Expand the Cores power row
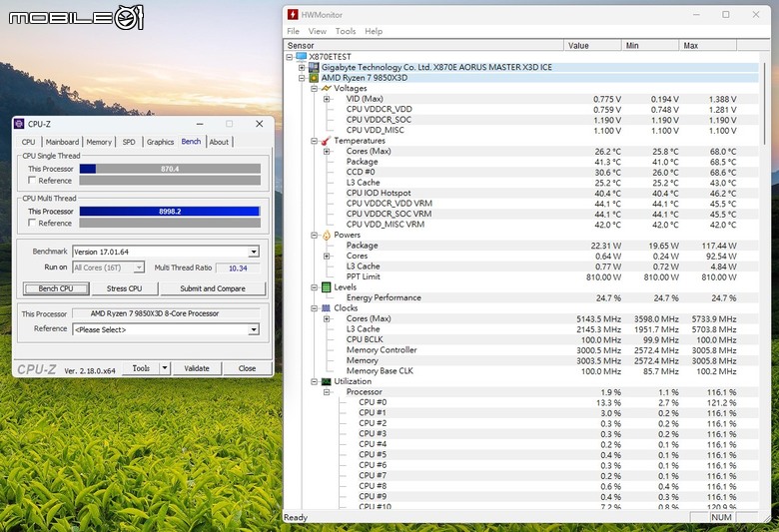The height and width of the screenshot is (532, 779). 327,257
